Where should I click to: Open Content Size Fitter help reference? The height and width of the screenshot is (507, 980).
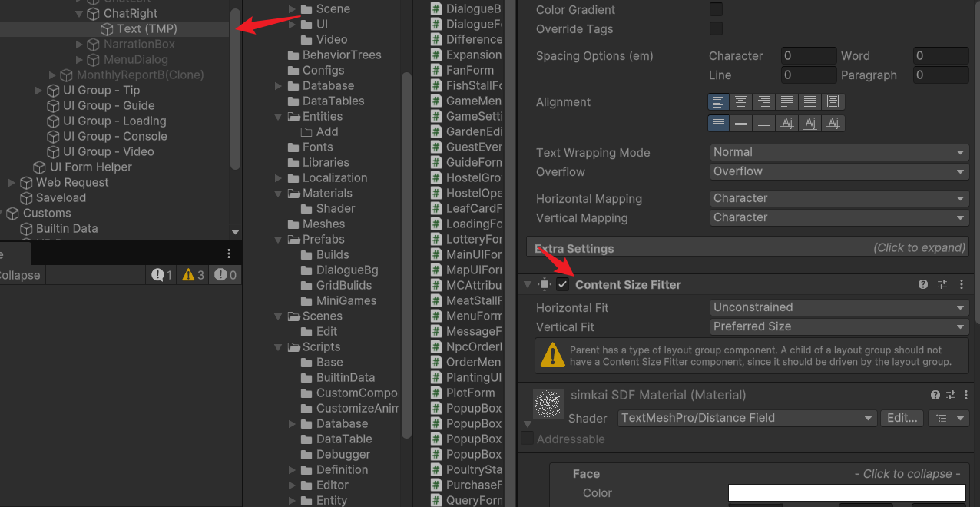pos(923,284)
